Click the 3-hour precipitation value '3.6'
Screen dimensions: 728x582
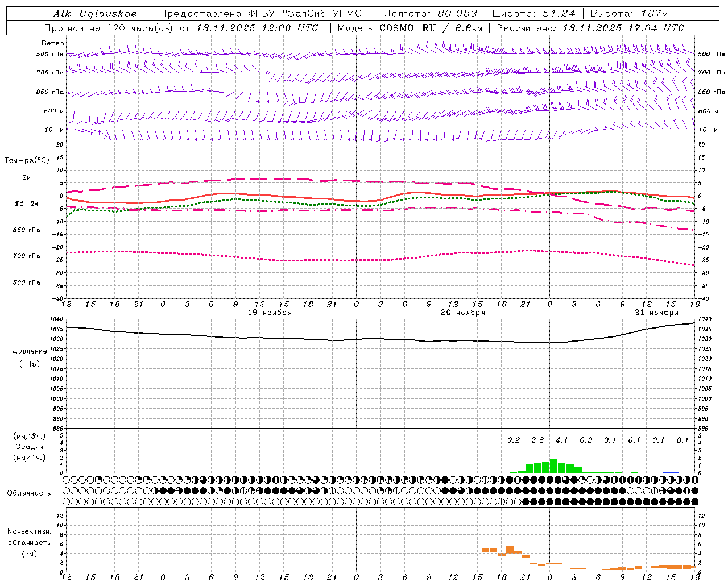coord(537,440)
